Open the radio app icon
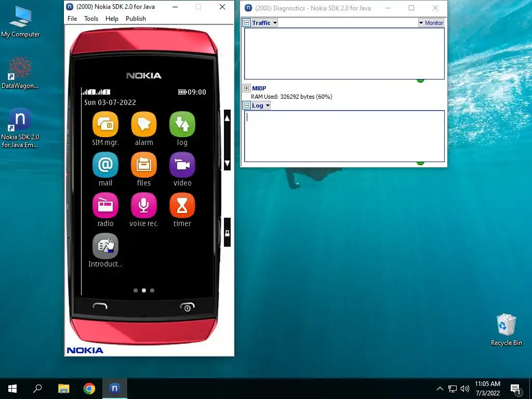The height and width of the screenshot is (399, 532). 105,205
